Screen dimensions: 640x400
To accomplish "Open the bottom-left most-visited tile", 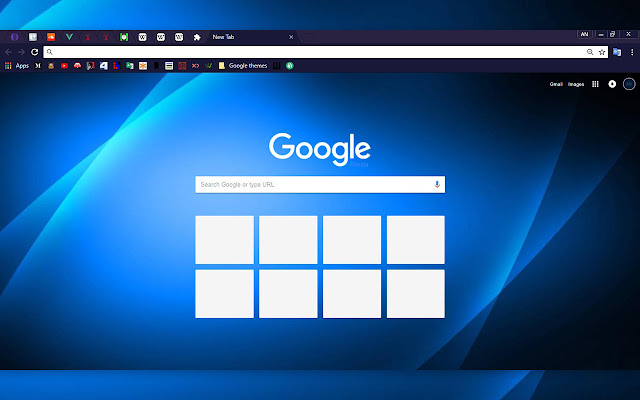I will [224, 293].
